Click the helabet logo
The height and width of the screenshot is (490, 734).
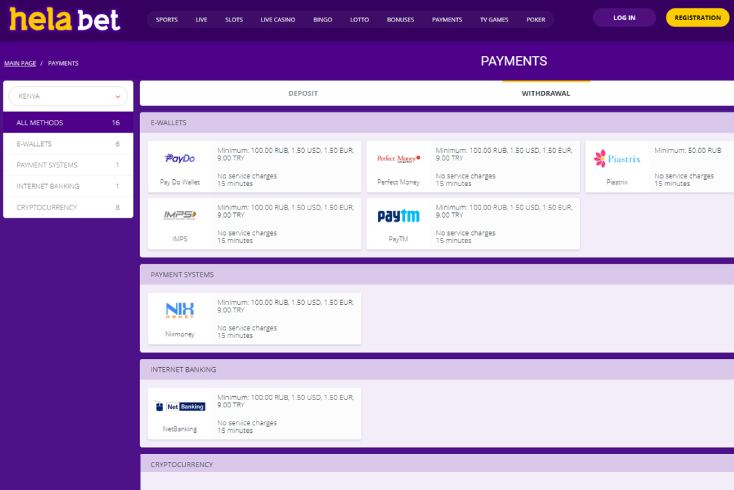click(65, 19)
